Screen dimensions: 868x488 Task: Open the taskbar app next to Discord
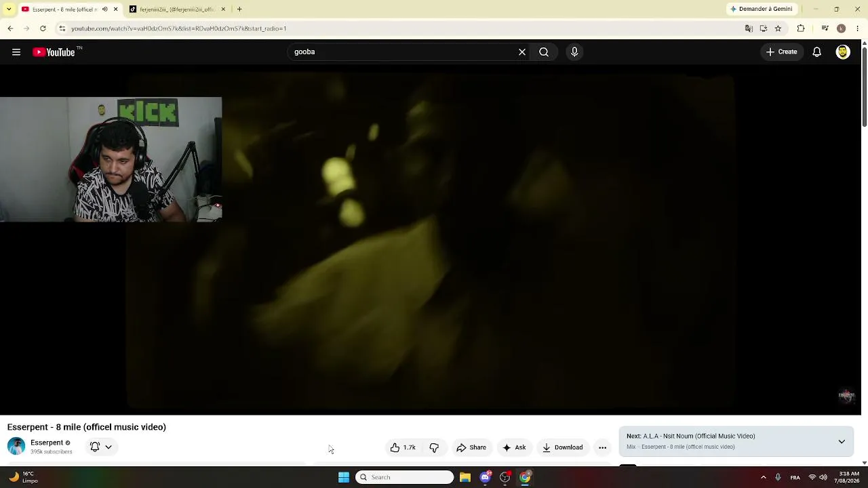[505, 477]
